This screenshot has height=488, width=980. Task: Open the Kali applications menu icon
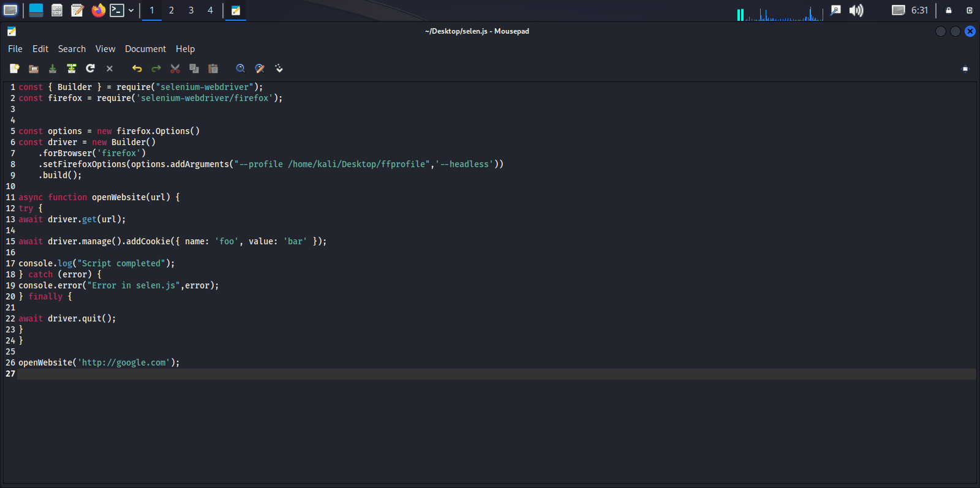[x=10, y=10]
